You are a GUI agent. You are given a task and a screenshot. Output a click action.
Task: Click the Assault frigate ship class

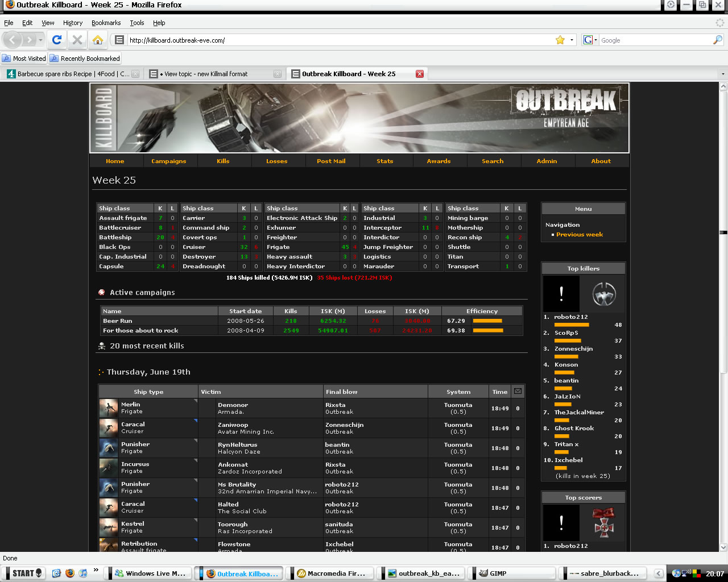[x=123, y=218]
